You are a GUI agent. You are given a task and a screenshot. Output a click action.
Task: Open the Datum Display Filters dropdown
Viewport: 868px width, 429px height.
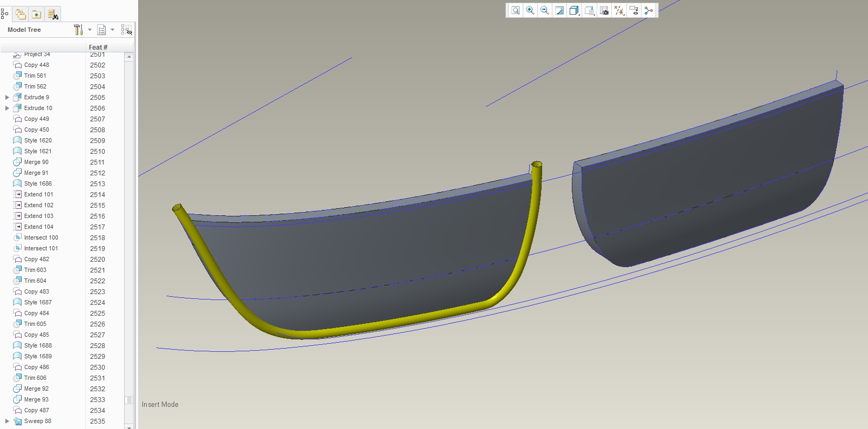point(619,10)
